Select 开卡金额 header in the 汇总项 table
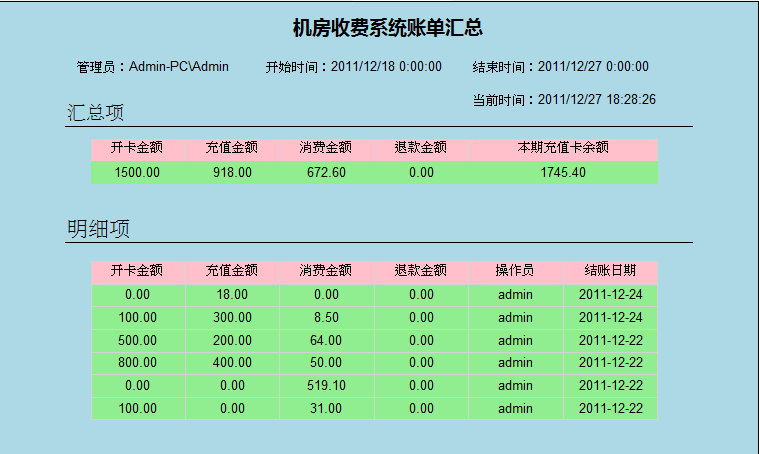The image size is (759, 454). pos(138,150)
